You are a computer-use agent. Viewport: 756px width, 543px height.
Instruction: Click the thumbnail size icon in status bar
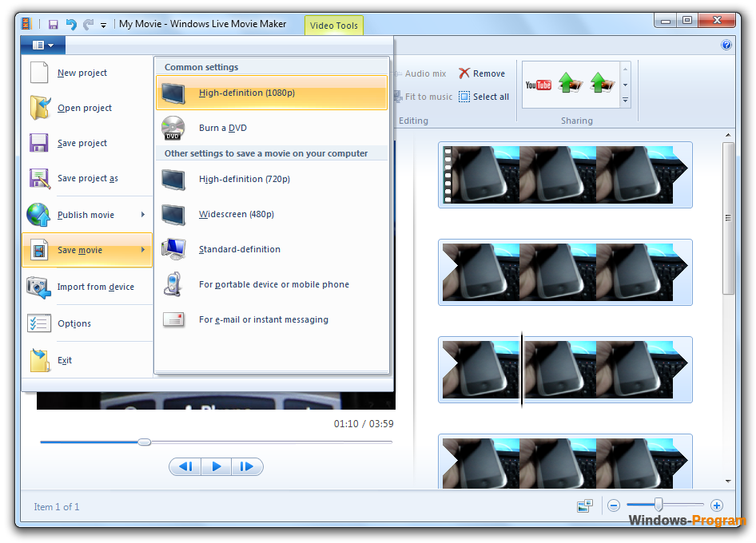point(585,506)
